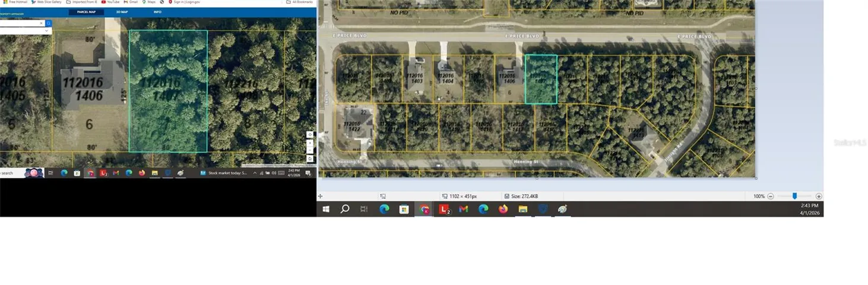Click the map home extent button
Viewport: 868px width, 285px height.
click(x=310, y=159)
